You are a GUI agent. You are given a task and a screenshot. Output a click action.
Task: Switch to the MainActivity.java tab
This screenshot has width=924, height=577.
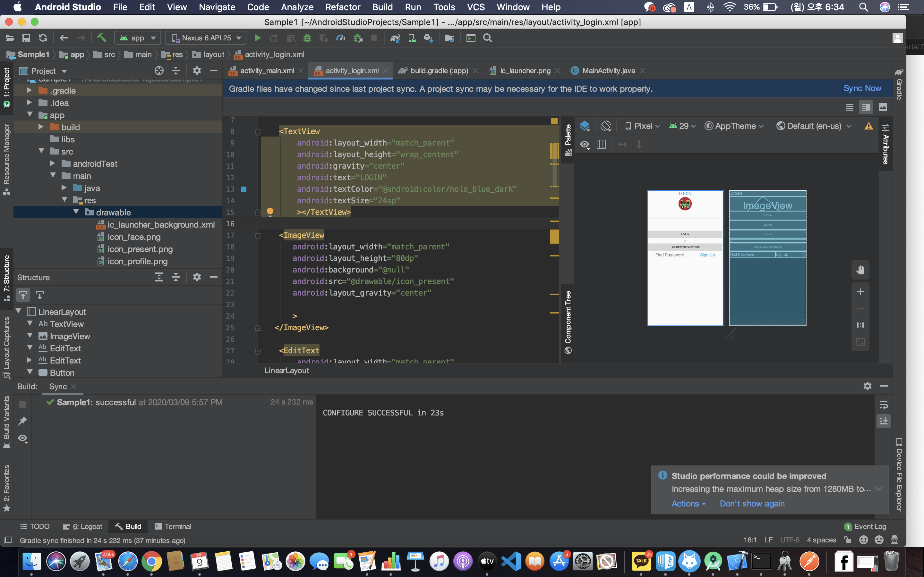coord(608,71)
